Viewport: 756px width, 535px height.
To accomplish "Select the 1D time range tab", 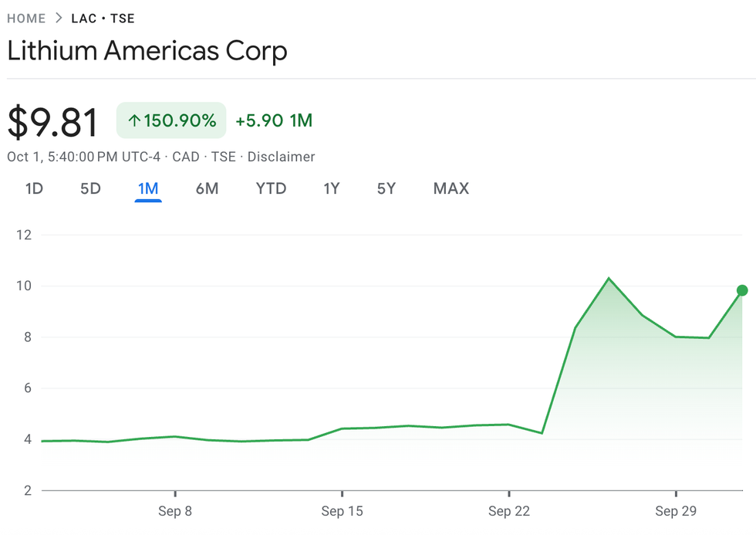I will 34,188.
